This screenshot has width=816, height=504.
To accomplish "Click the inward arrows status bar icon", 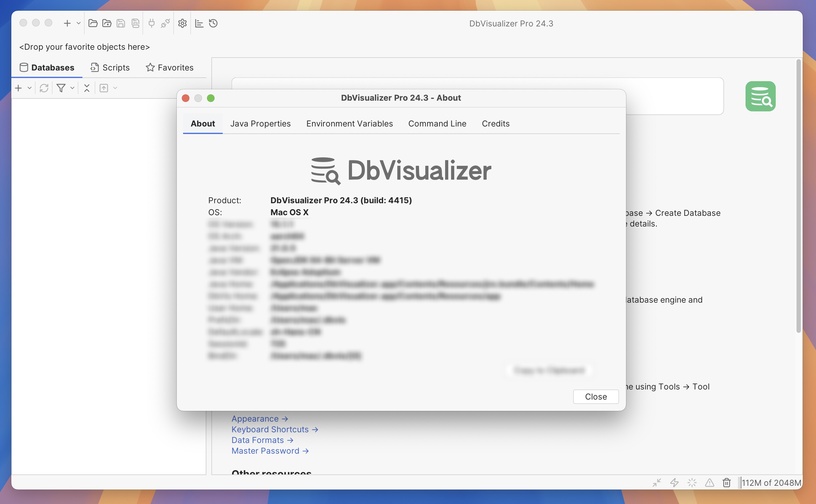I will click(x=657, y=482).
